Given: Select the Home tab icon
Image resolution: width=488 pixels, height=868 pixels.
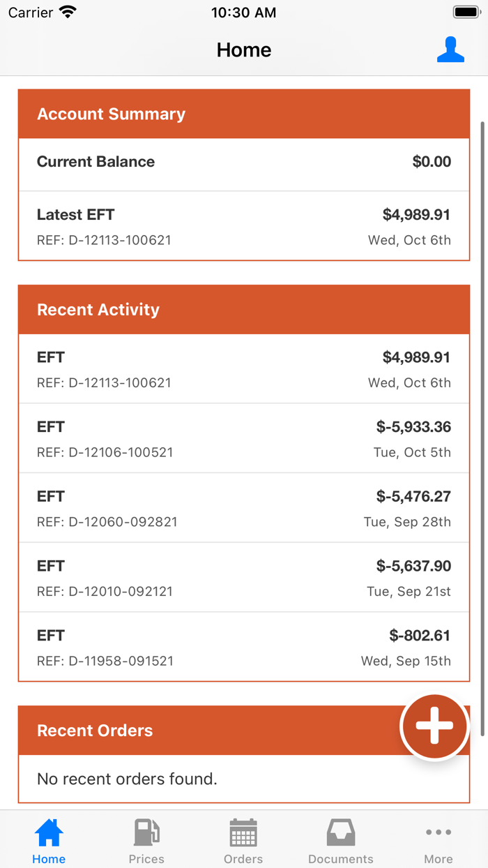Looking at the screenshot, I should [x=48, y=831].
